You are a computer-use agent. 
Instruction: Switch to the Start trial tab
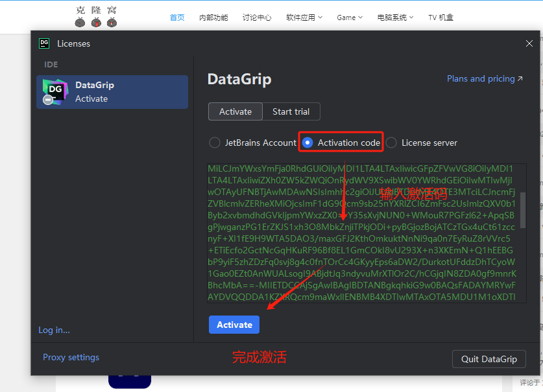coord(291,111)
